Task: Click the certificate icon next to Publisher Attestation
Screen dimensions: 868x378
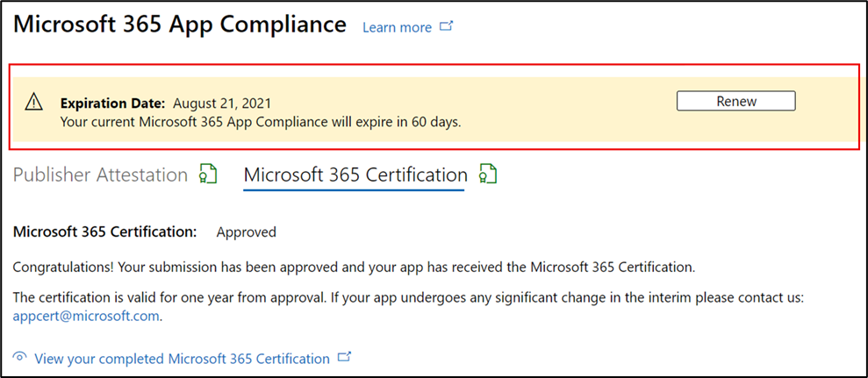Action: point(207,175)
